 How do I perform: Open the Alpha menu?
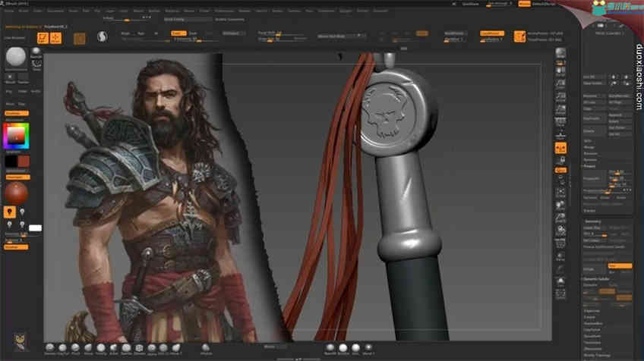[x=8, y=11]
